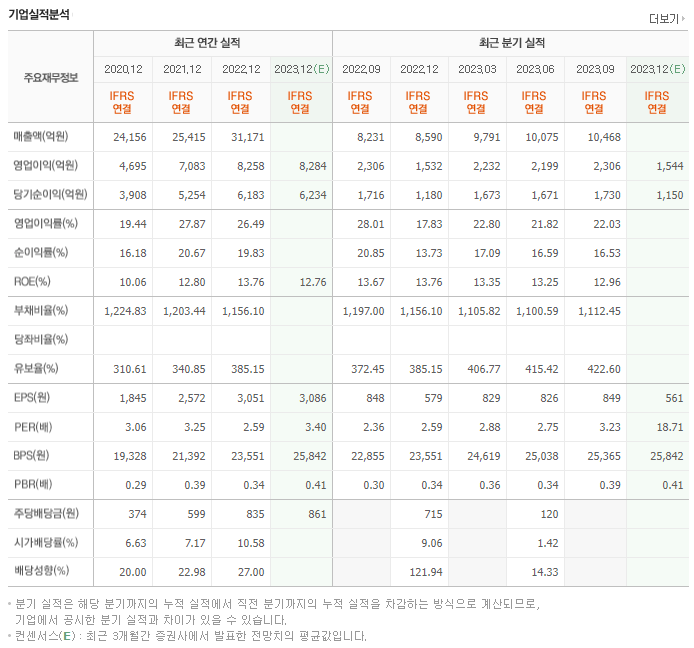Viewport: 694px width, 648px height.
Task: Click the 기업실적분석 heading
Action: click(39, 14)
